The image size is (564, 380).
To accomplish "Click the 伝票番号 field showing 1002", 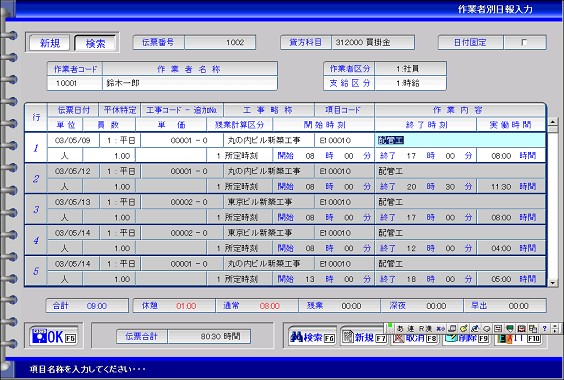I will (220, 42).
